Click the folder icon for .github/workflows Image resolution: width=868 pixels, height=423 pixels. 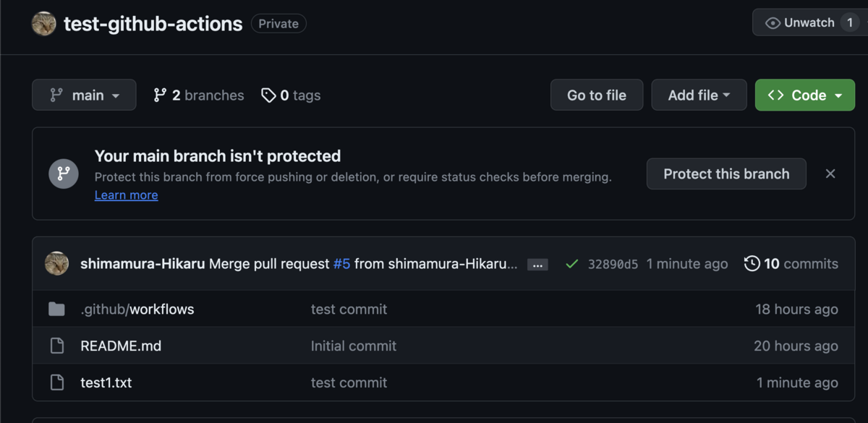tap(56, 309)
